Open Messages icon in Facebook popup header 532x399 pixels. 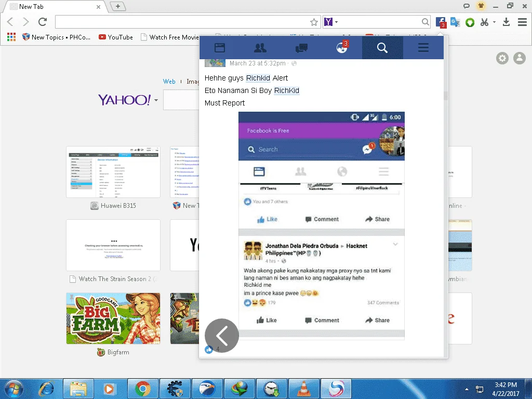[x=301, y=48]
